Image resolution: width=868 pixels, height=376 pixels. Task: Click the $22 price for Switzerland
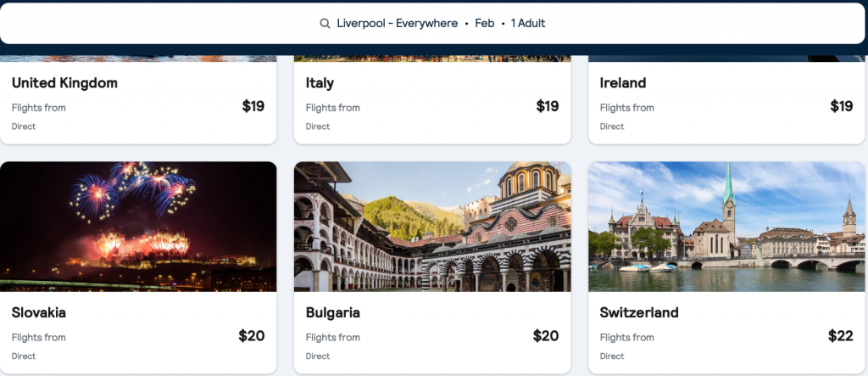pyautogui.click(x=840, y=336)
